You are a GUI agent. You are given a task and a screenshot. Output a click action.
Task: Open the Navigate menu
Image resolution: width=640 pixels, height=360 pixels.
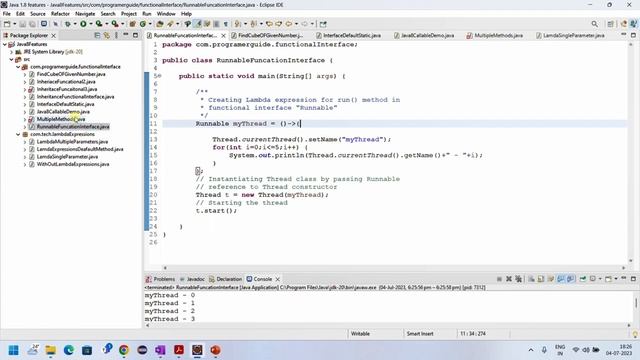[x=85, y=14]
